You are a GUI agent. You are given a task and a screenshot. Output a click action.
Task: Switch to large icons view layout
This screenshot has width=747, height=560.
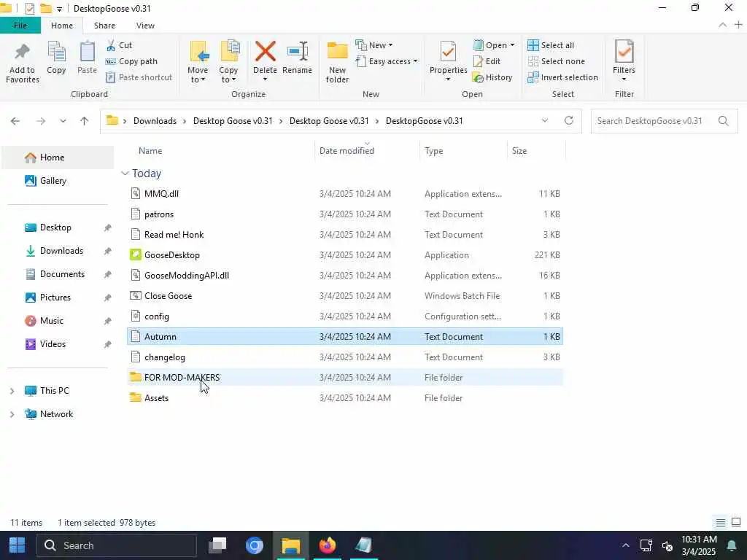pyautogui.click(x=736, y=522)
